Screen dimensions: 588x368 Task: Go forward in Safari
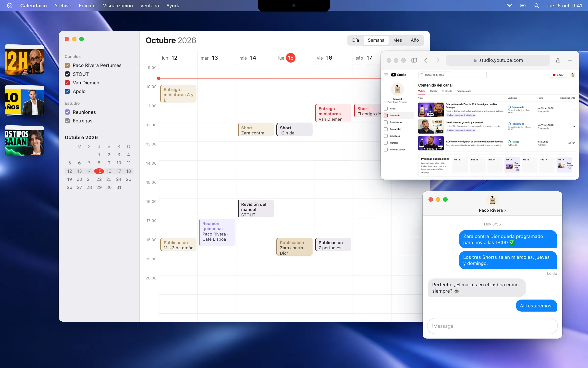pyautogui.click(x=438, y=60)
